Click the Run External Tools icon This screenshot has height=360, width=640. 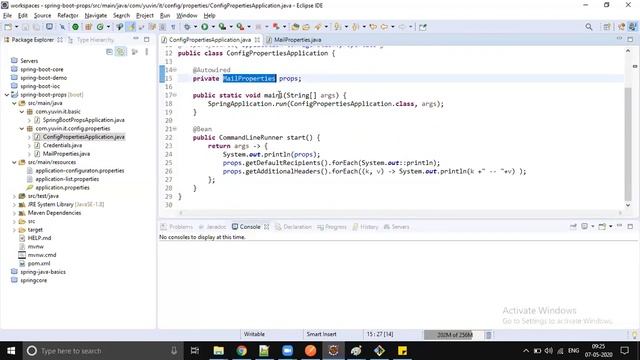coord(240,27)
